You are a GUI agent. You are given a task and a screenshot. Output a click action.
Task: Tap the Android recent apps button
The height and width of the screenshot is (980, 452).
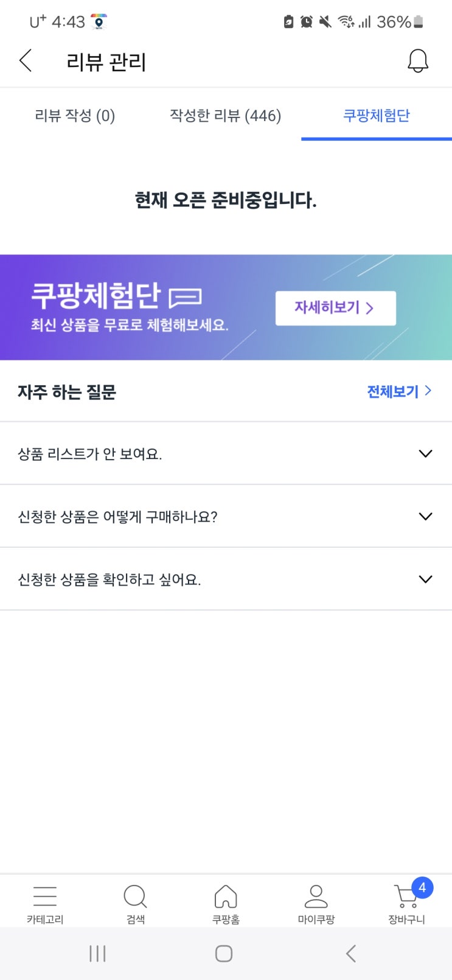[x=97, y=953]
